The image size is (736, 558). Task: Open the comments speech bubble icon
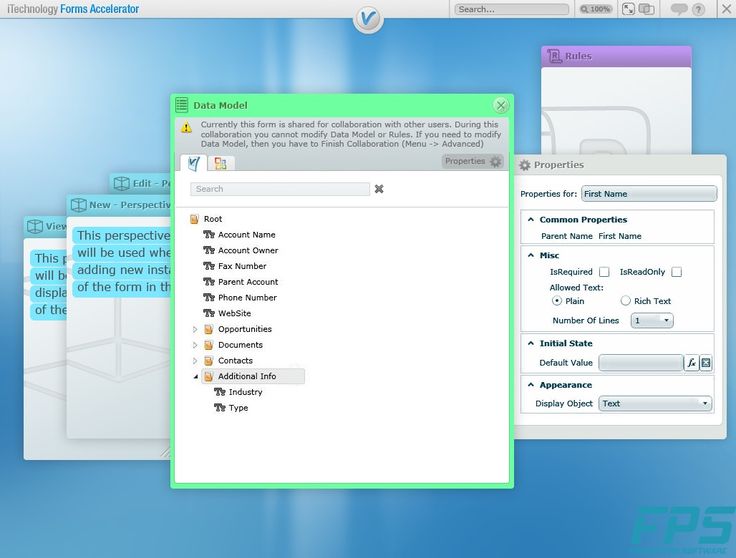[679, 9]
